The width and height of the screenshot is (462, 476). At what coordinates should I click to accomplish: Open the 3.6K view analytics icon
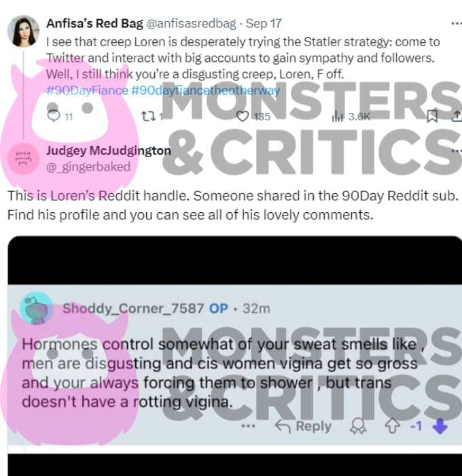[337, 116]
